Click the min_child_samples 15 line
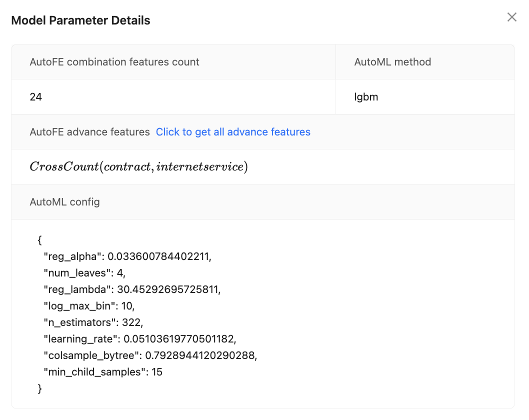529x420 pixels. (103, 372)
